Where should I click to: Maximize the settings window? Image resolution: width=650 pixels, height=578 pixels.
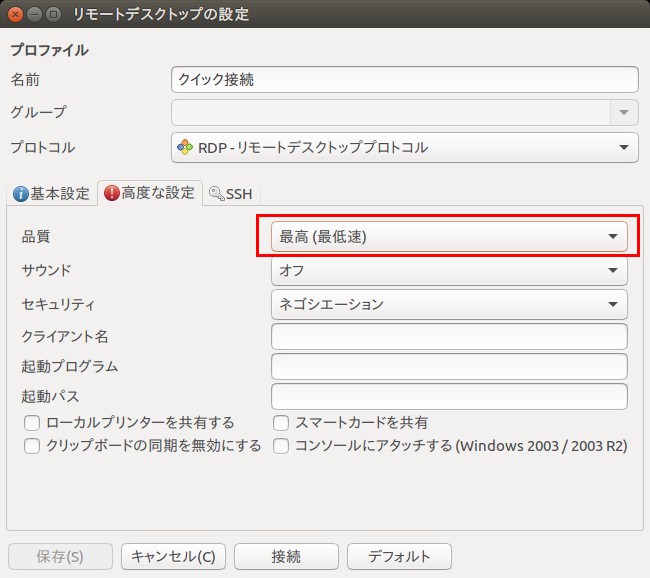[x=53, y=15]
